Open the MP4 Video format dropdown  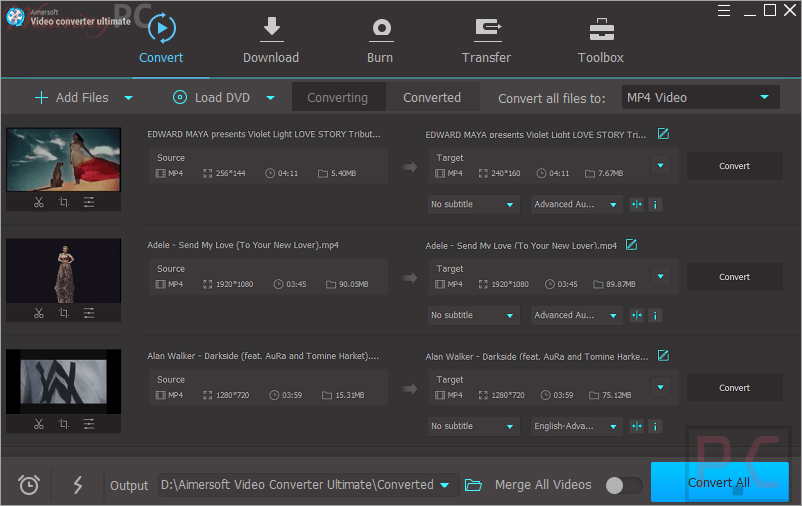[x=700, y=97]
